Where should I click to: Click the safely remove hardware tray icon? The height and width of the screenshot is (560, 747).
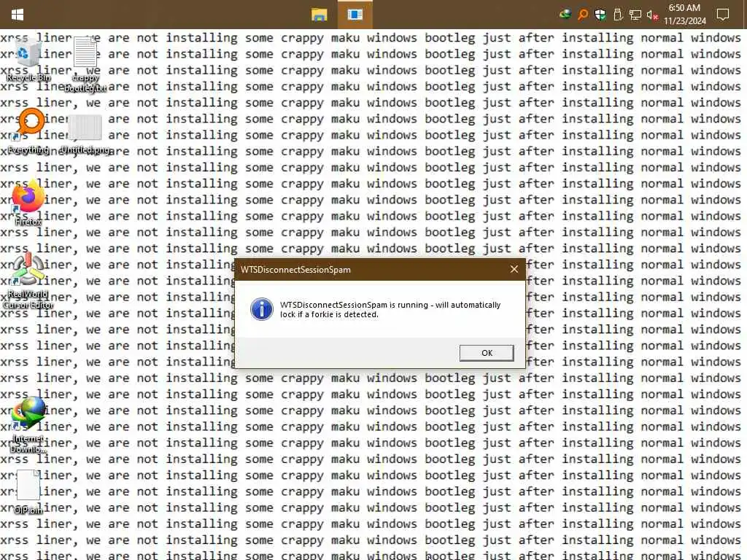[x=618, y=15]
